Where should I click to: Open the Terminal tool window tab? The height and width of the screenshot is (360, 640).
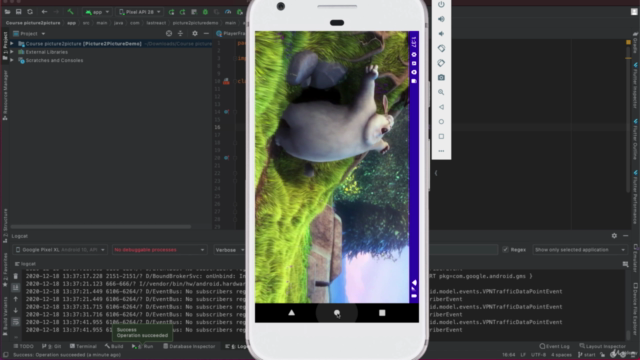click(83, 346)
